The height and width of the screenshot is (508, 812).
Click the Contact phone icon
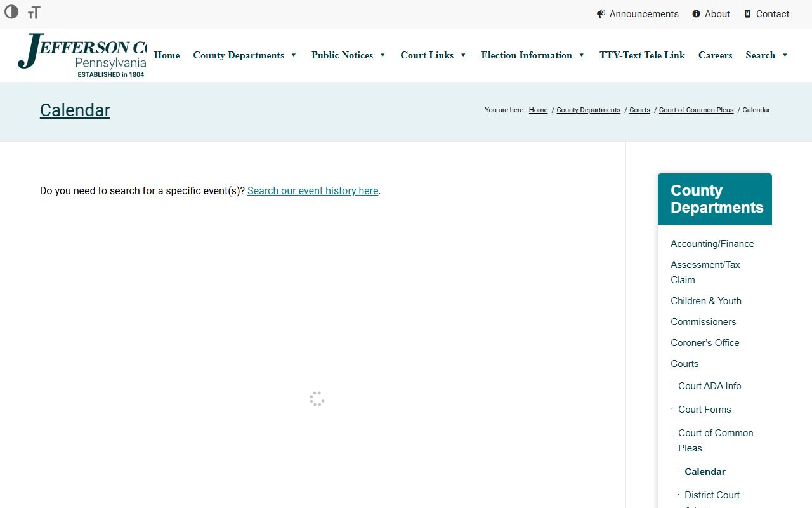747,14
